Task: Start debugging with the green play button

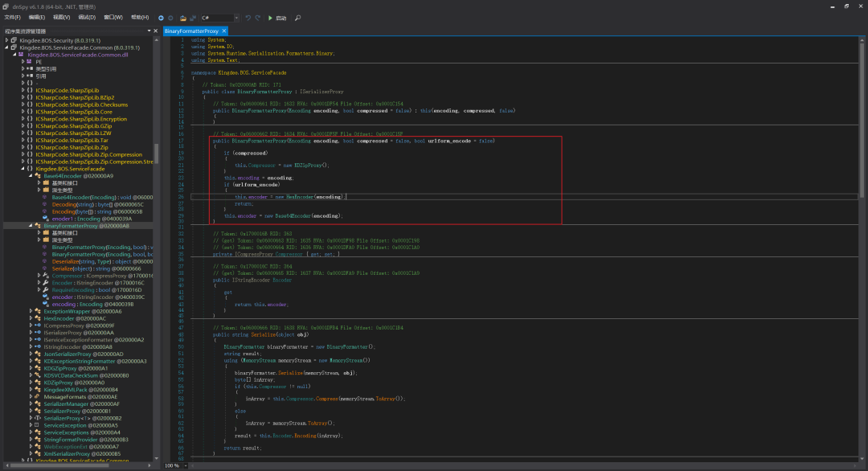Action: tap(270, 18)
